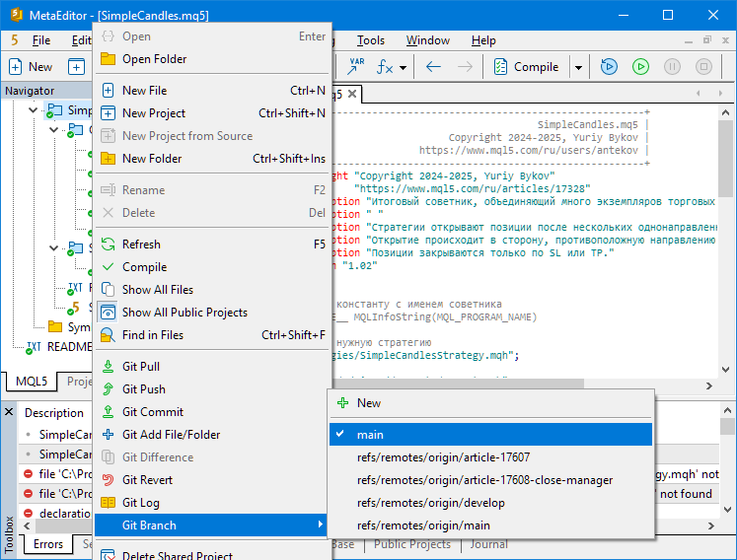Click Git Push menu item
Screen dimensions: 737x560
(x=212, y=389)
